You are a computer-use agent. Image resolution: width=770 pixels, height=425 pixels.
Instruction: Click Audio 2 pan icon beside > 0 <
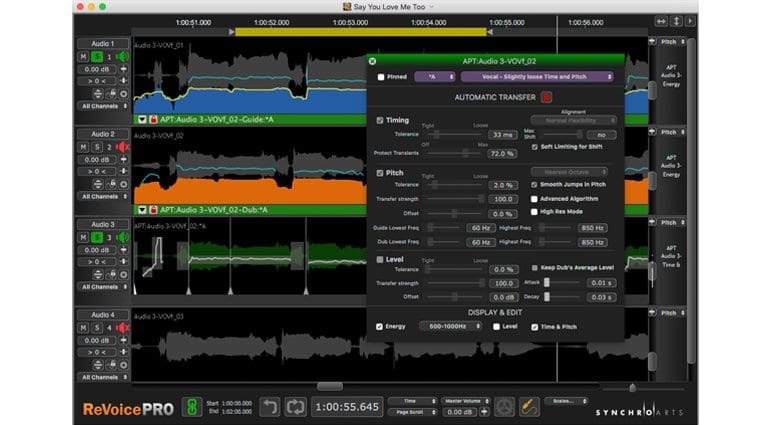tap(124, 171)
